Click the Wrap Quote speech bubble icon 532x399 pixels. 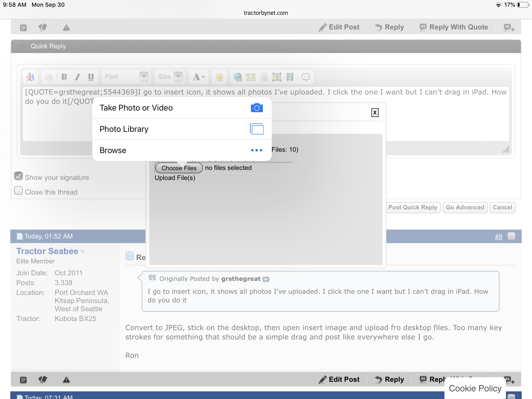305,77
